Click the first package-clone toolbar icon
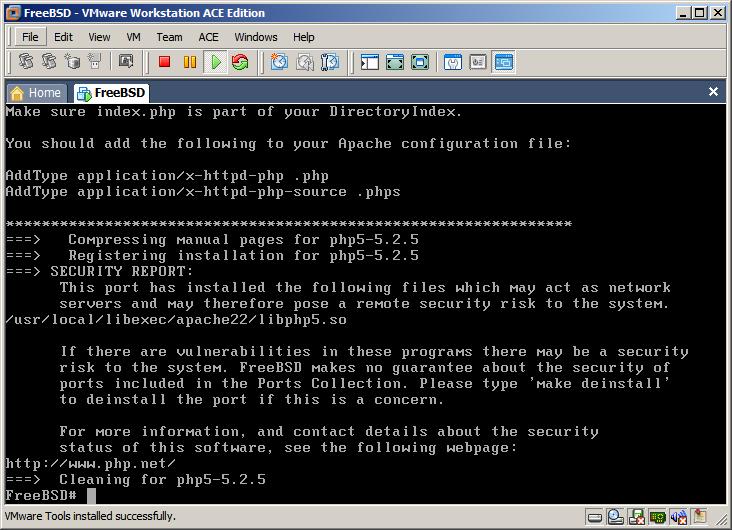Screen dimensions: 732x530 click(26, 61)
